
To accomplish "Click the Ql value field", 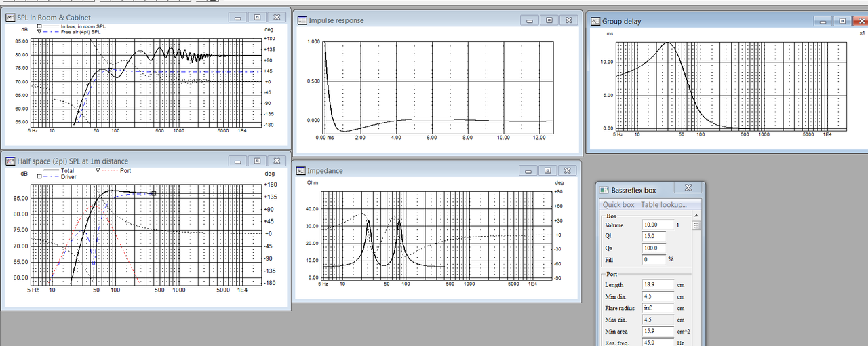I will (654, 236).
